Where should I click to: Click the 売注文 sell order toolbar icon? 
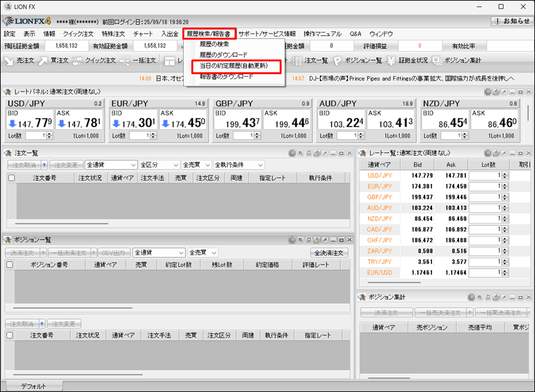19,61
